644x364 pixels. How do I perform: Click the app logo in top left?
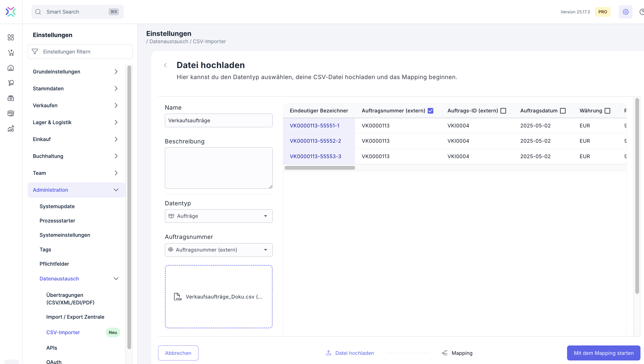[11, 12]
